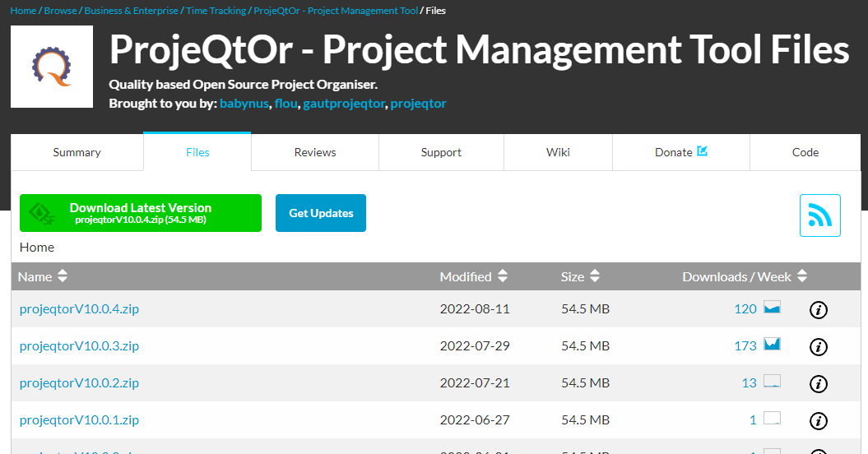Download projeqtorV10.0.1.zip file link
This screenshot has width=868, height=454.
(x=79, y=420)
